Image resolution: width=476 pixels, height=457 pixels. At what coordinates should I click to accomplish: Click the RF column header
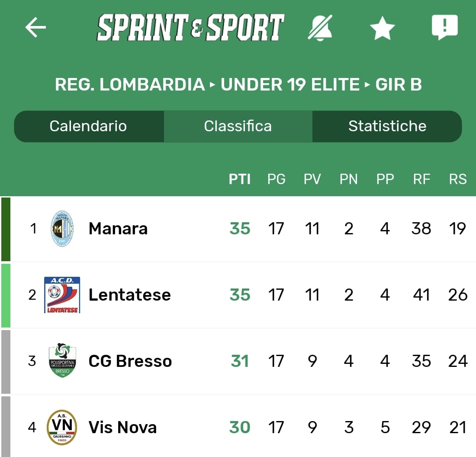(x=421, y=179)
